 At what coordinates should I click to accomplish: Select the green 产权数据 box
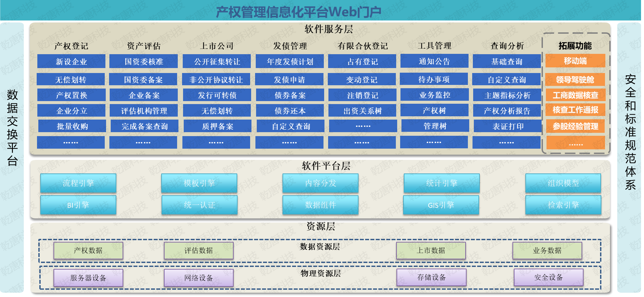(x=88, y=250)
